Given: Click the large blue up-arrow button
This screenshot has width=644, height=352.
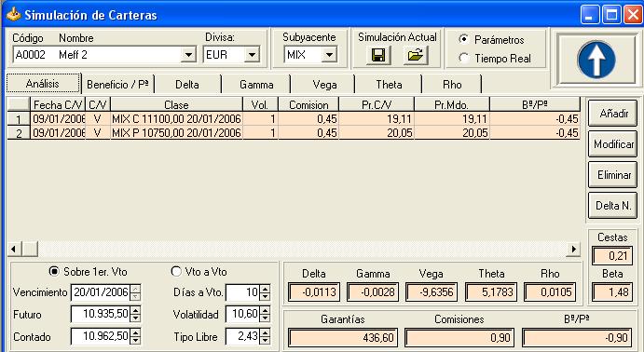Looking at the screenshot, I should [x=596, y=60].
